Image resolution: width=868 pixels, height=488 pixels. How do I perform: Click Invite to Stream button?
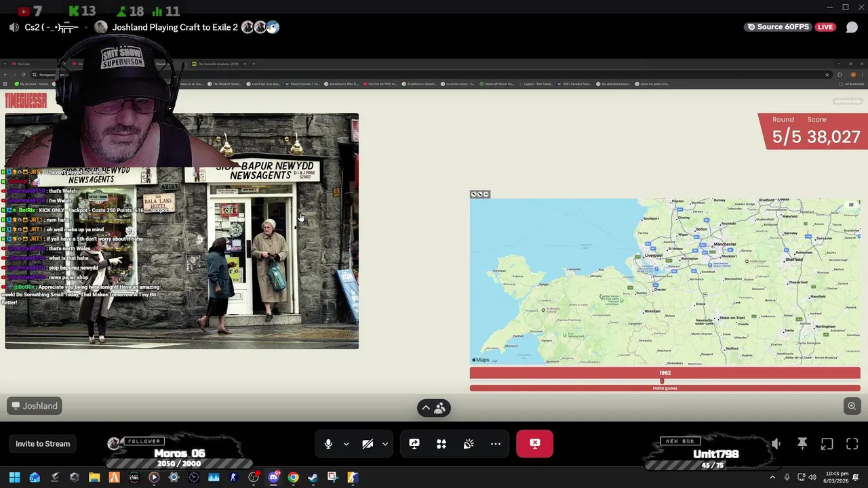43,444
